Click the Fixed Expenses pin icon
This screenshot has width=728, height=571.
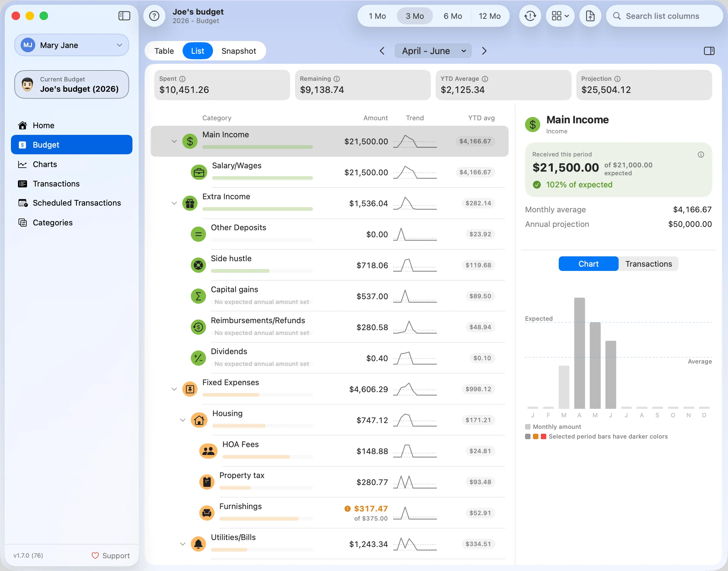[x=190, y=389]
